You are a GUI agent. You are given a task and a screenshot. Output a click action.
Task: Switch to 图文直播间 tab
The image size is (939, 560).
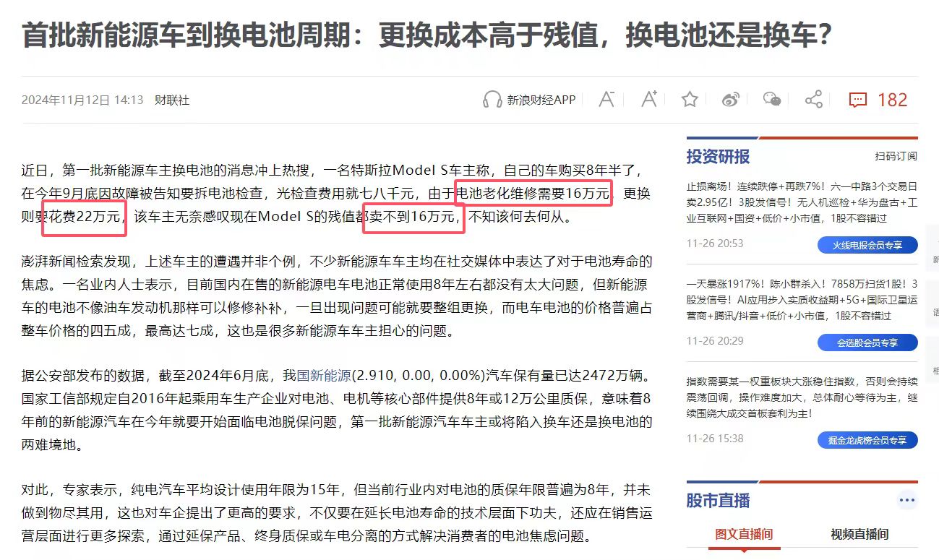tap(744, 535)
